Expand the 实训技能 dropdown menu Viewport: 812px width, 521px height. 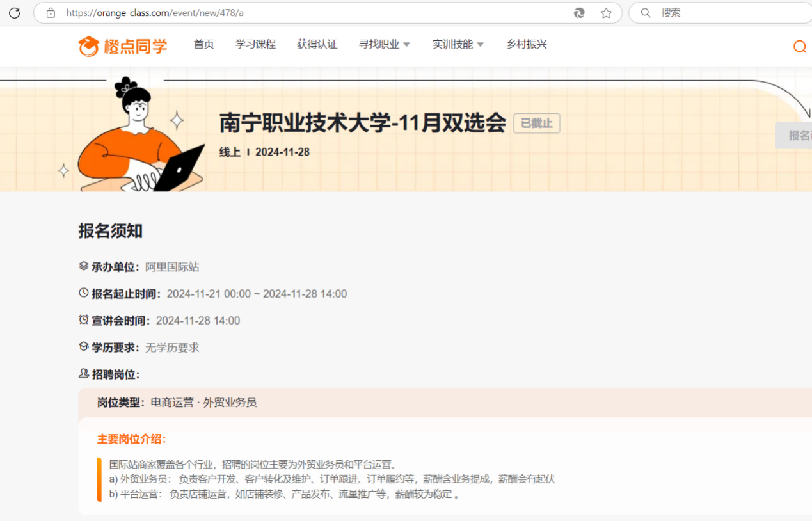pyautogui.click(x=458, y=44)
